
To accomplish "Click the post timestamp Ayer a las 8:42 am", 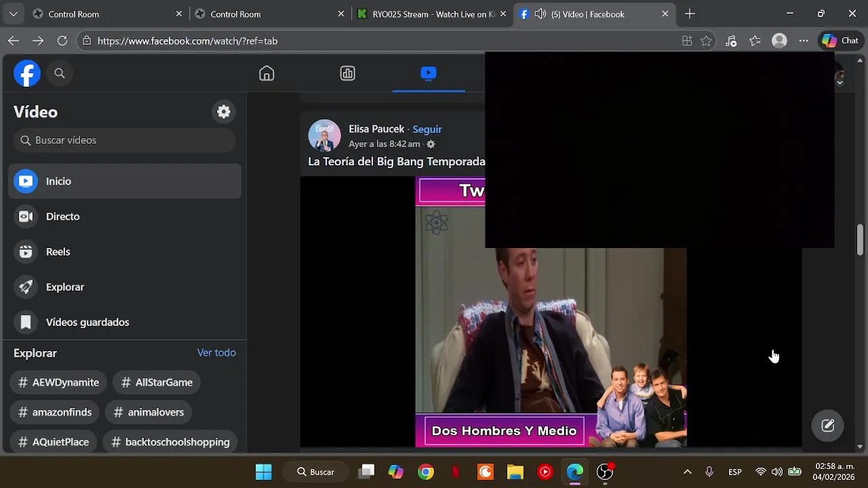I will point(384,144).
